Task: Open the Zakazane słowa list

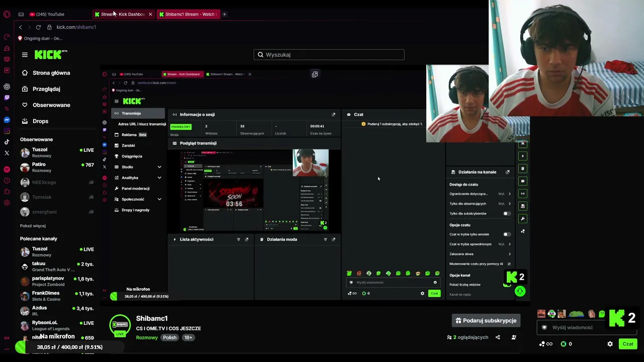Action: pyautogui.click(x=480, y=254)
